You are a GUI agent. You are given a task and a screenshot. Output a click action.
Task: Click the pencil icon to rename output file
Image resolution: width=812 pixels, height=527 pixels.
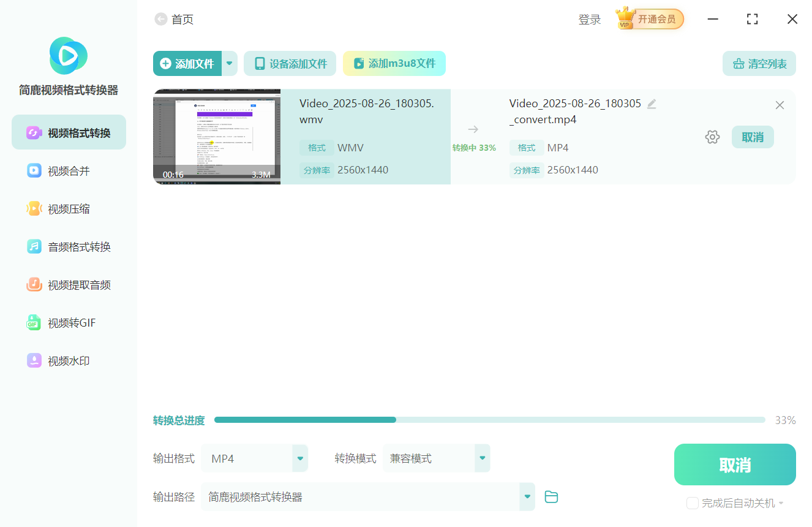652,104
